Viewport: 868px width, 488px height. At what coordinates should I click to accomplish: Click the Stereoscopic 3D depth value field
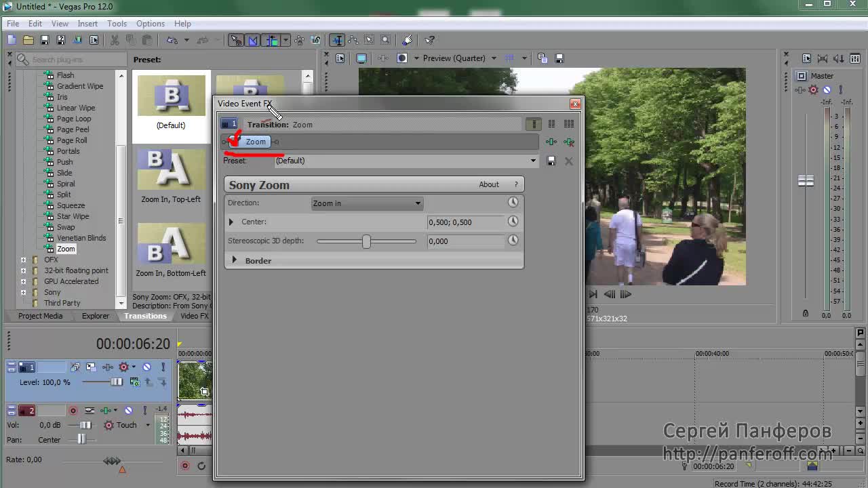pyautogui.click(x=465, y=241)
